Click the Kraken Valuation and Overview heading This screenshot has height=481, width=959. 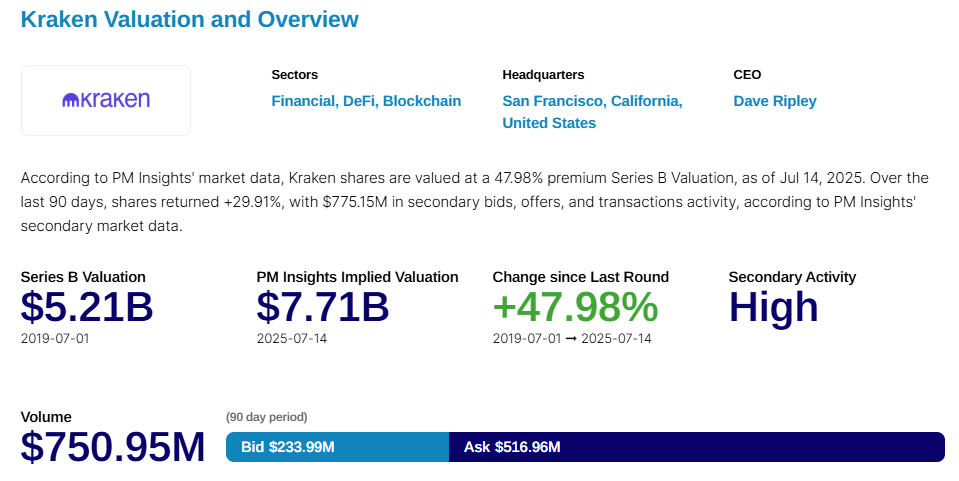click(189, 19)
